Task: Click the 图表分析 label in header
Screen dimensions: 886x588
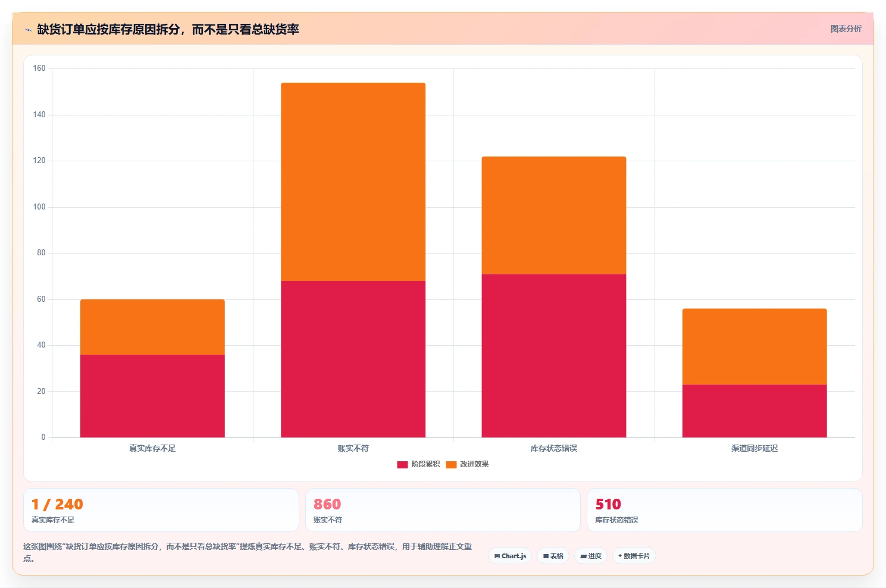Action: pyautogui.click(x=846, y=29)
